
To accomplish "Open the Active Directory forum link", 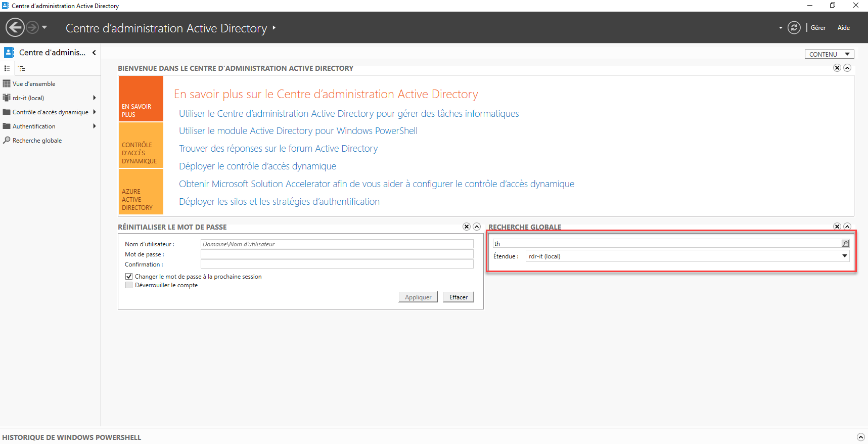I will pyautogui.click(x=279, y=149).
